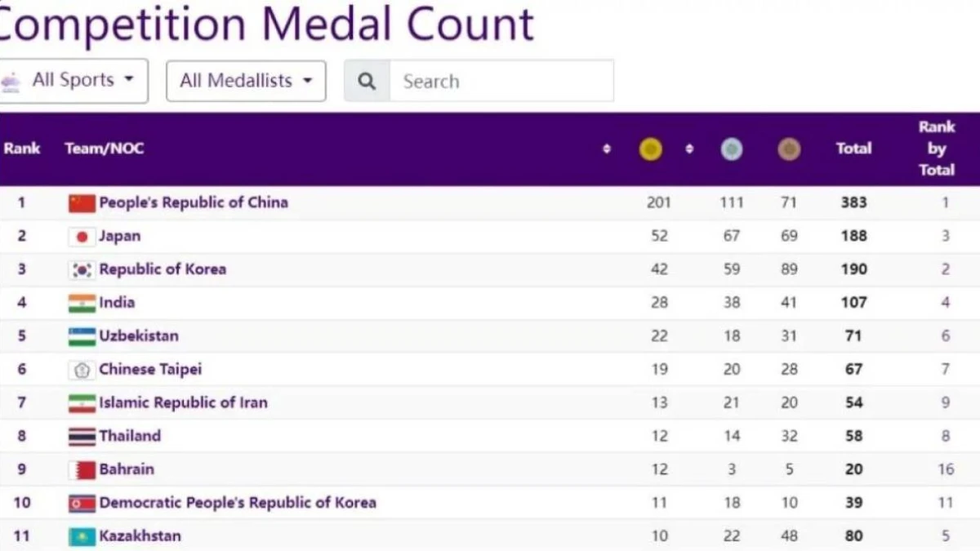Click the China flag icon
Image resolution: width=980 pixels, height=551 pixels.
click(x=82, y=203)
